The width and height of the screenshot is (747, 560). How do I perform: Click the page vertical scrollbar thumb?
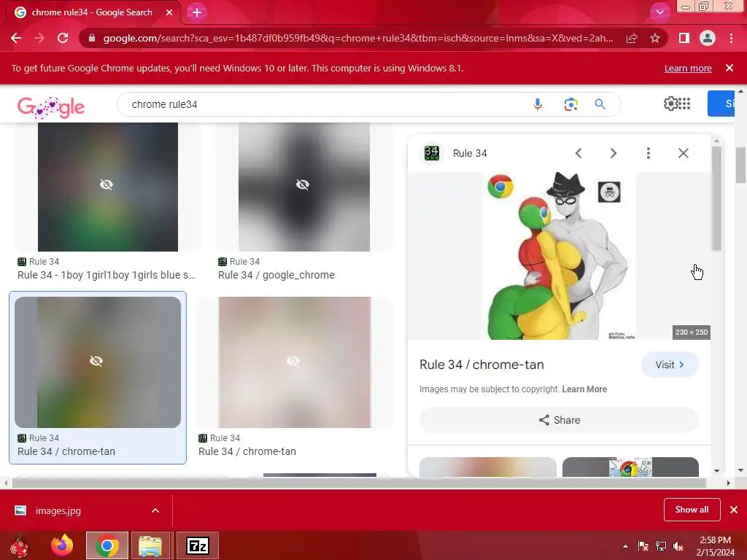click(740, 166)
